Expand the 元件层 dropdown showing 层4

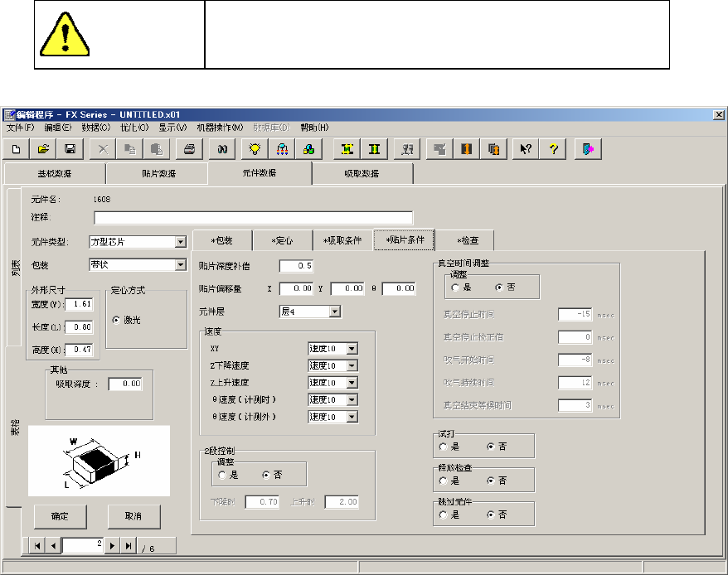(x=335, y=312)
